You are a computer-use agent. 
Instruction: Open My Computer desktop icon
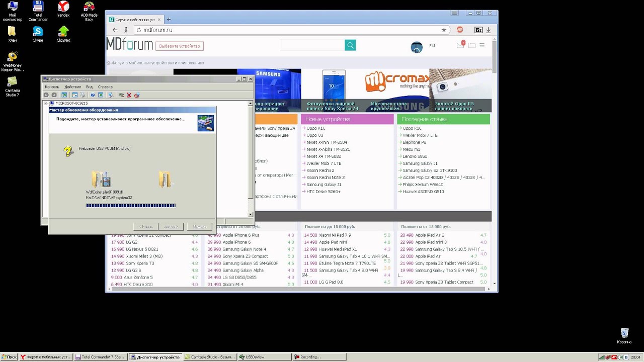coord(13,11)
